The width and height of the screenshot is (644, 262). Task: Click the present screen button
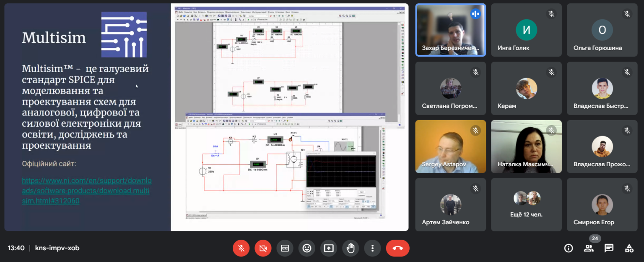[329, 248]
